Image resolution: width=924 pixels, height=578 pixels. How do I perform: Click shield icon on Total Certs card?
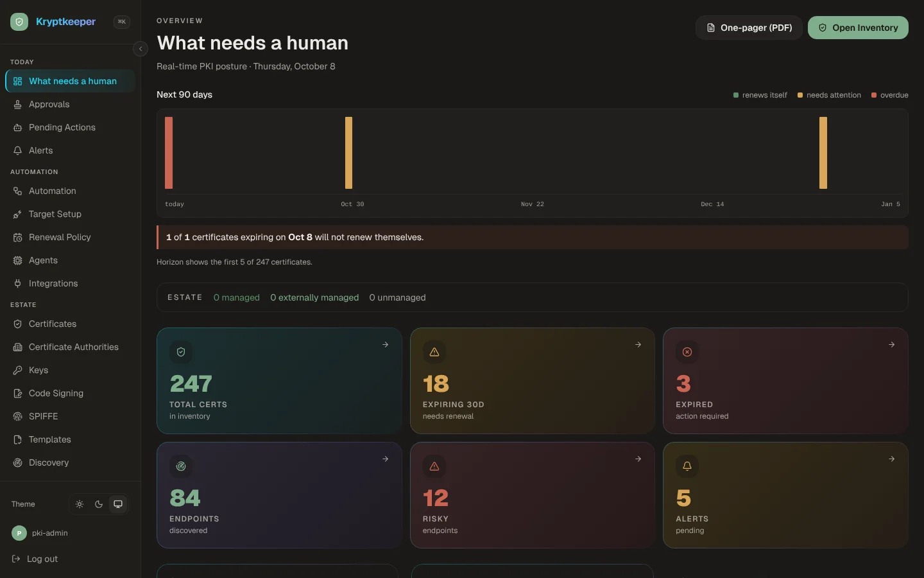tap(181, 352)
